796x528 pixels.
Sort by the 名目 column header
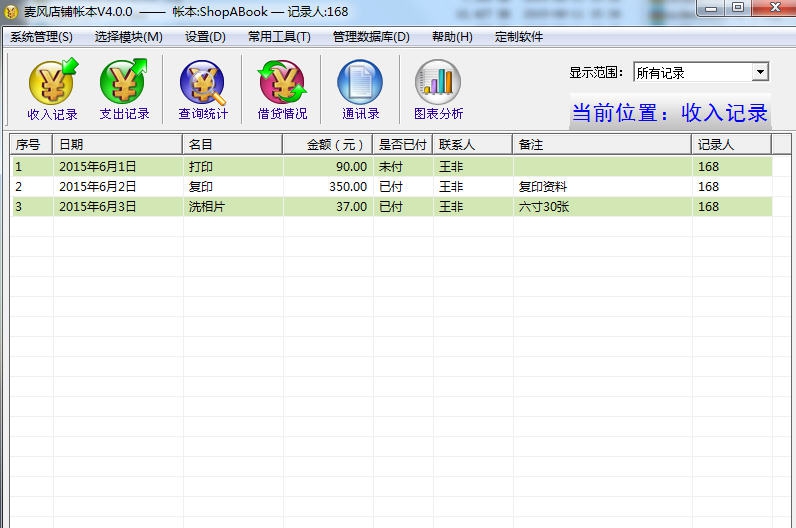(233, 145)
